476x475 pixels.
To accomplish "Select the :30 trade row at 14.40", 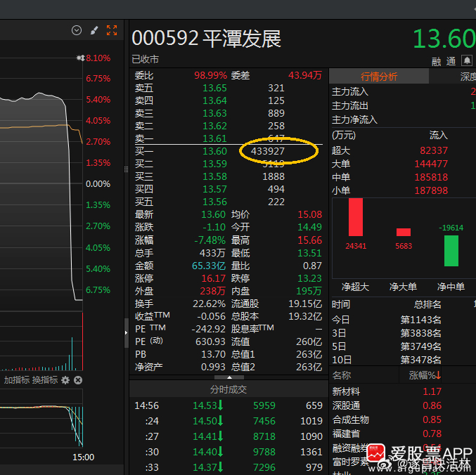I will pyautogui.click(x=229, y=452).
